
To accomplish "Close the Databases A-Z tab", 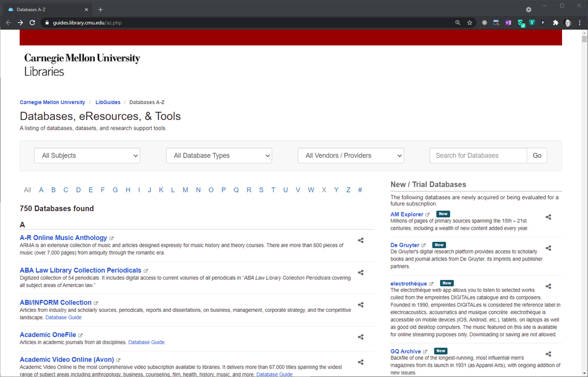I will 87,9.
